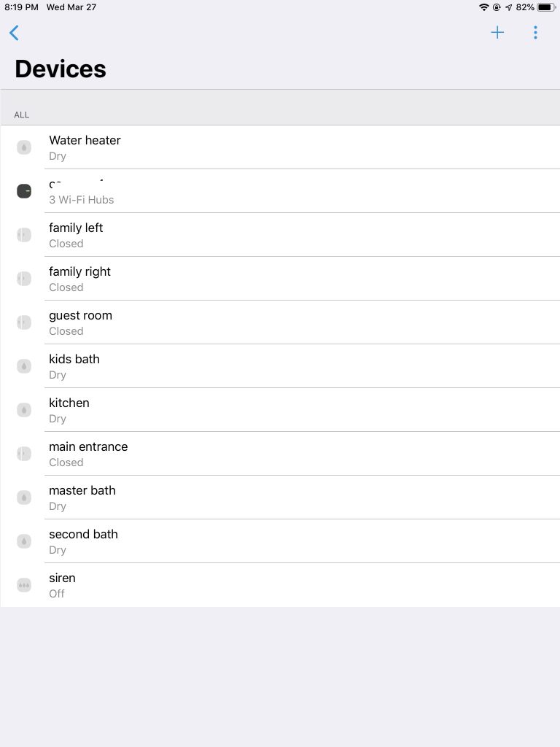Image resolution: width=560 pixels, height=747 pixels.
Task: Tap the Wi-Fi Hubs device icon
Action: [24, 191]
